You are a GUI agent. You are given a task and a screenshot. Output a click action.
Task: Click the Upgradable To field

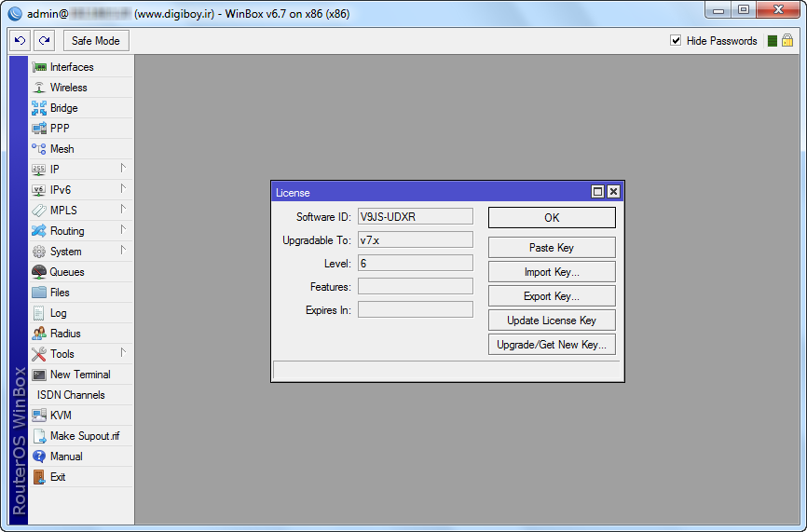416,239
